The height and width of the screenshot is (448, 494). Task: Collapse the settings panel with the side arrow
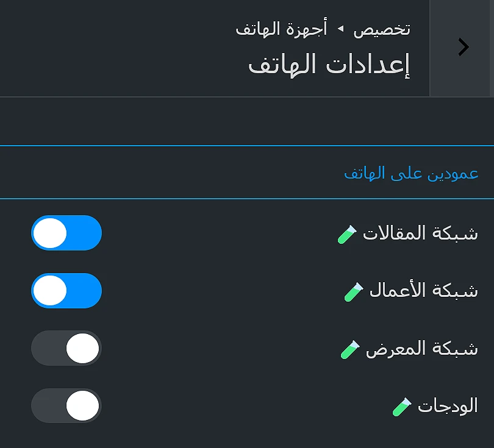coord(463,47)
